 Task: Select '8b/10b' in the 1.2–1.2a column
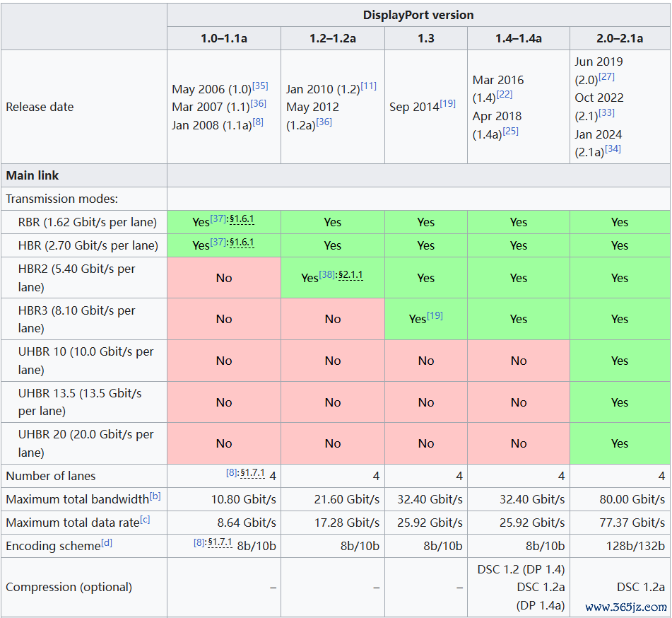(360, 546)
